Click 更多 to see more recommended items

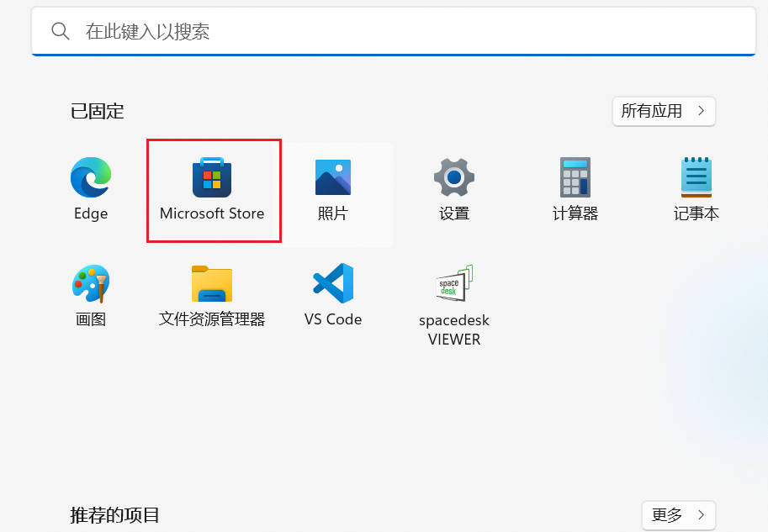(678, 515)
